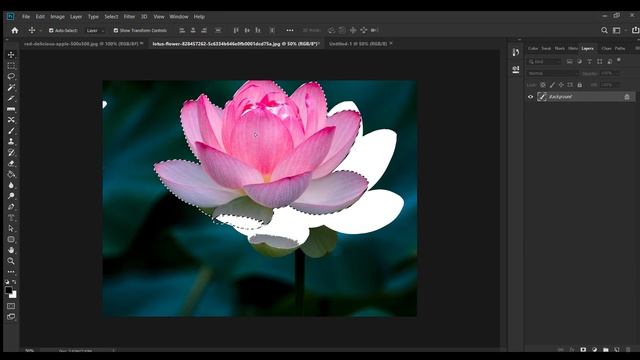Image resolution: width=640 pixels, height=360 pixels.
Task: Open the Edit Toolbar three-dots button
Action: click(11, 272)
